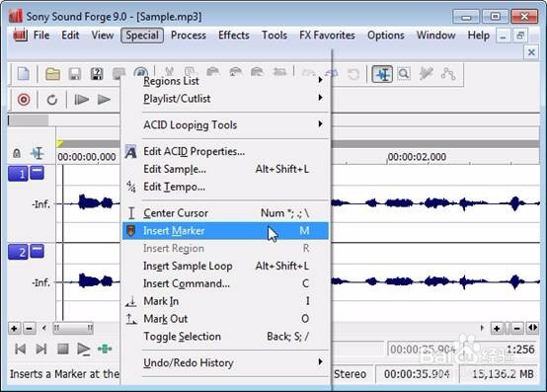547x392 pixels.
Task: Choose Insert Command from the menu
Action: tap(225, 283)
